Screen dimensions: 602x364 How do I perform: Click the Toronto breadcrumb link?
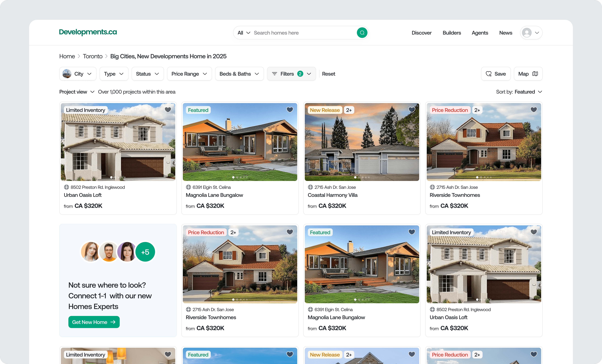pyautogui.click(x=93, y=56)
